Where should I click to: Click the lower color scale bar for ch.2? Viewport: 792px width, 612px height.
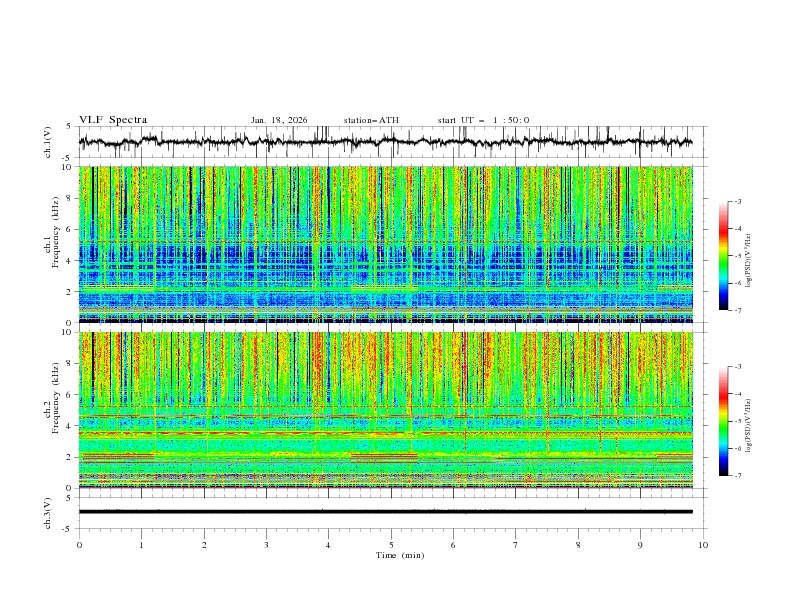click(x=723, y=421)
